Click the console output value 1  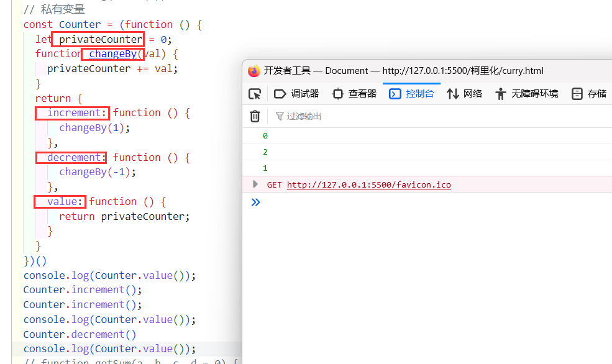click(265, 168)
